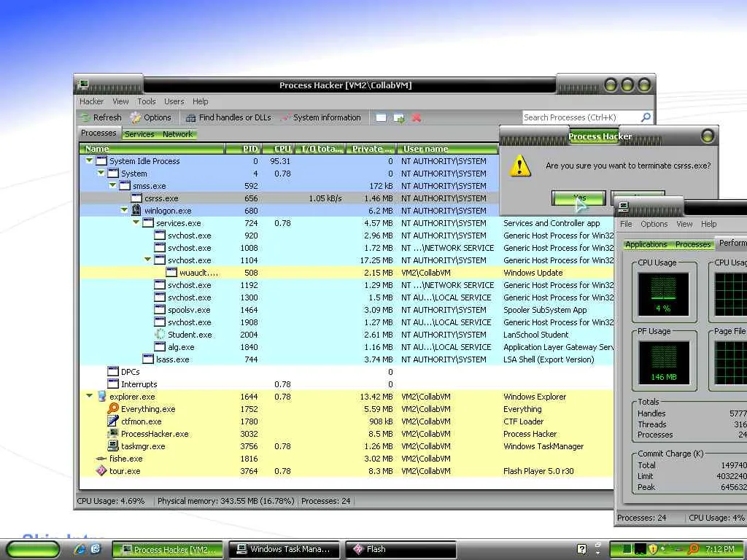747x560 pixels.
Task: Sort by the User name column header
Action: 448,149
